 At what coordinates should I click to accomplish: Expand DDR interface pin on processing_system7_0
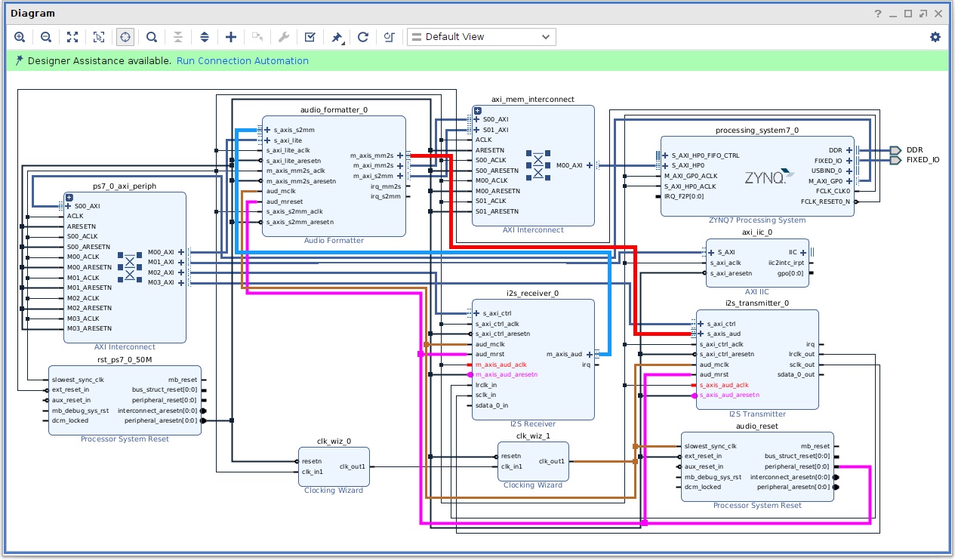[849, 150]
